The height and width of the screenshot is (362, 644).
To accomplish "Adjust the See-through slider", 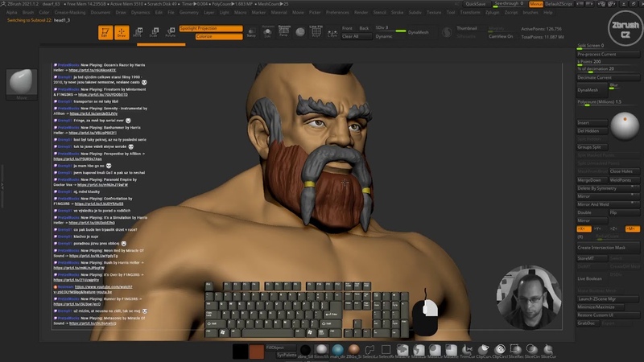I will coord(509,4).
